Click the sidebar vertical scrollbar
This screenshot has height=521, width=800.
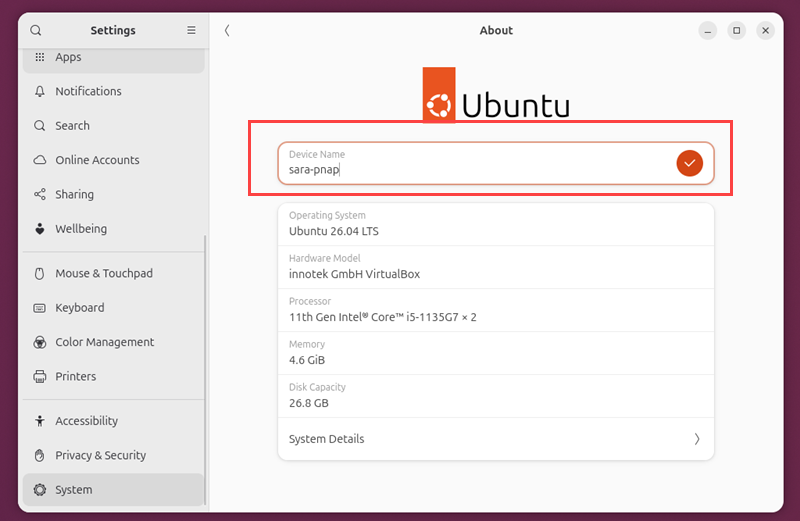[x=206, y=369]
